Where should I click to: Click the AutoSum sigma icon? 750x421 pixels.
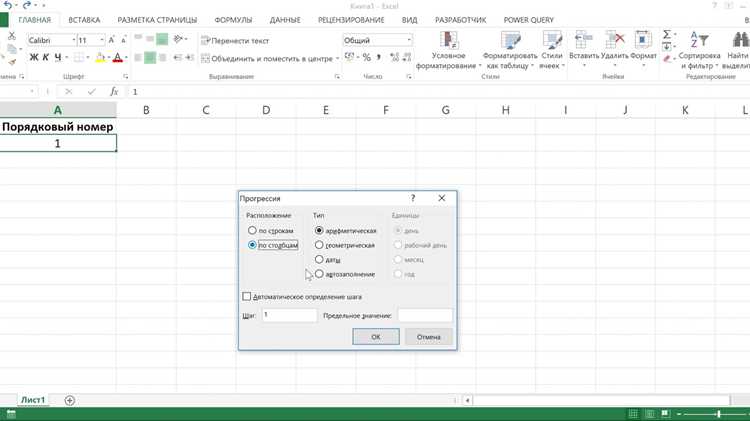(667, 34)
